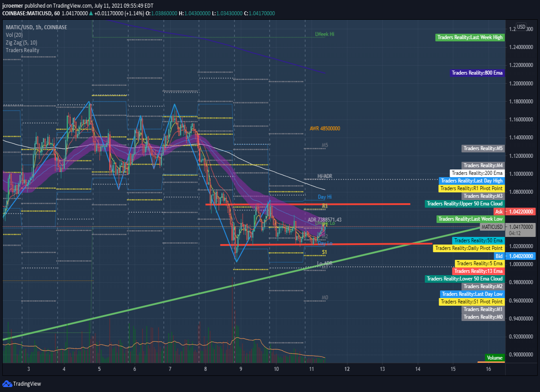Click the Traders Reality:50 Ema label
The height and width of the screenshot is (392, 540).
pos(479,241)
